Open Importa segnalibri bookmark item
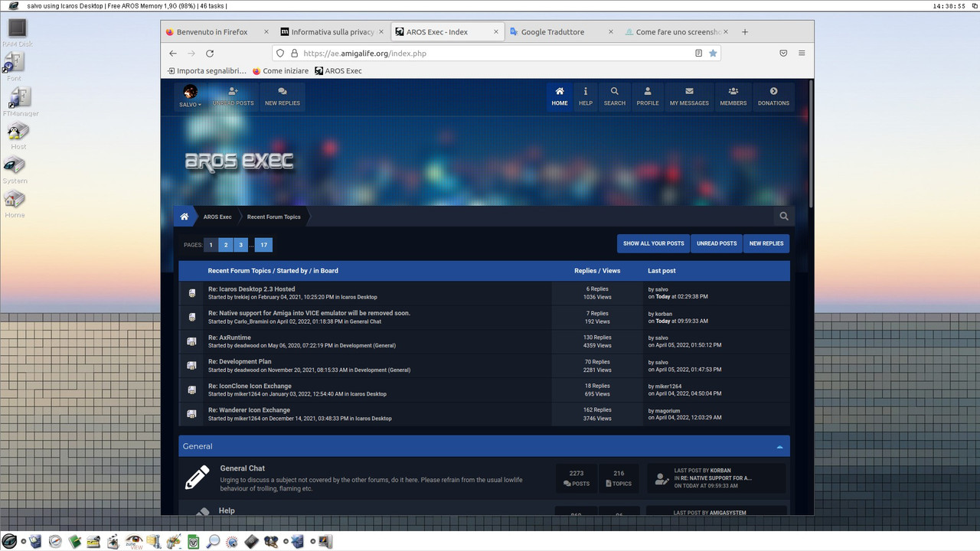 (207, 70)
